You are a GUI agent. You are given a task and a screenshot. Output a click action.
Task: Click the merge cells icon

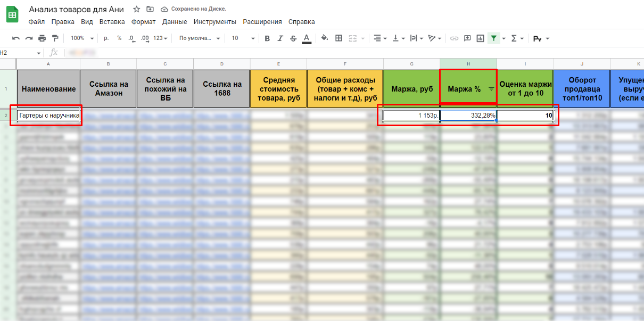click(352, 38)
